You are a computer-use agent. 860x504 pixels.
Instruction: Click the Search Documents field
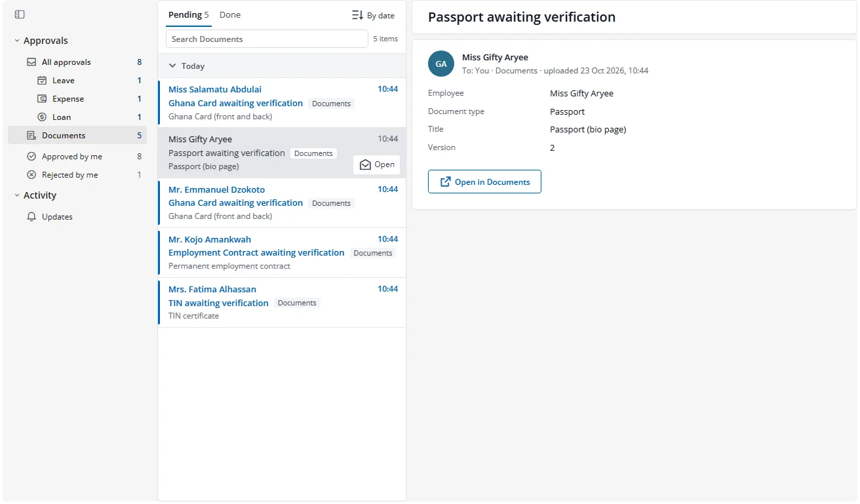(x=267, y=39)
